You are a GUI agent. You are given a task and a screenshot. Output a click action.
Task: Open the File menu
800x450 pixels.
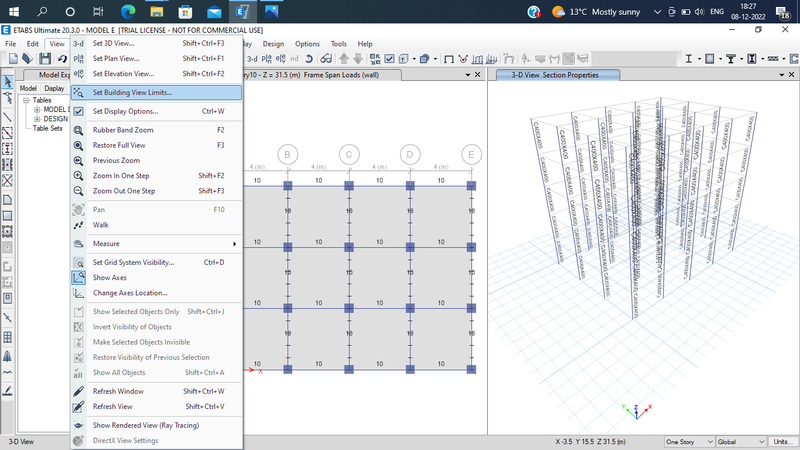click(11, 44)
